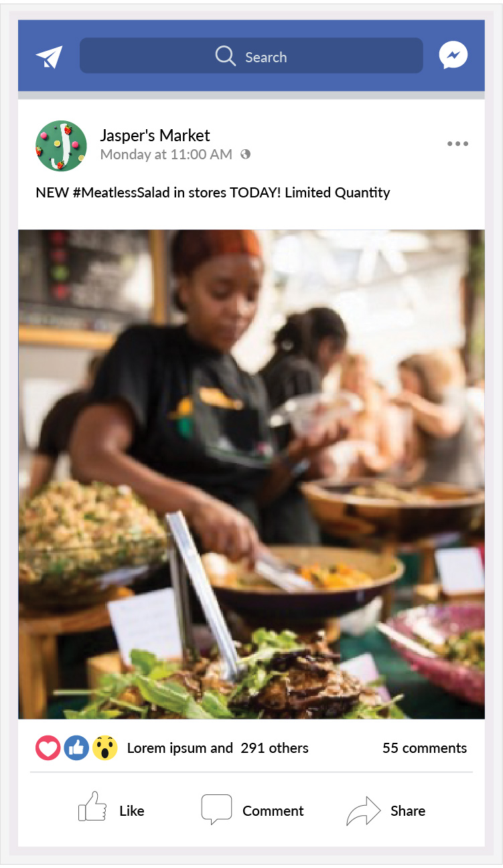This screenshot has height=868, width=503.
Task: Click the Monday at 11:00 AM timestamp
Action: [166, 155]
